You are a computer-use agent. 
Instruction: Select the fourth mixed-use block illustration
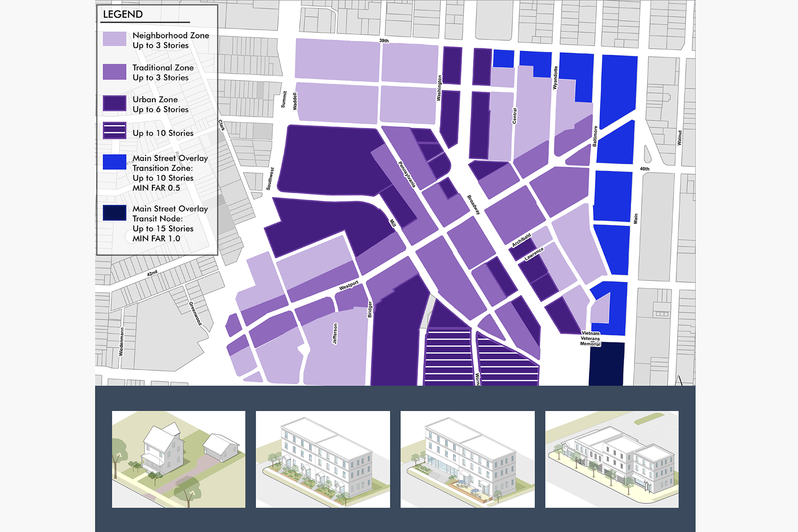click(x=612, y=459)
